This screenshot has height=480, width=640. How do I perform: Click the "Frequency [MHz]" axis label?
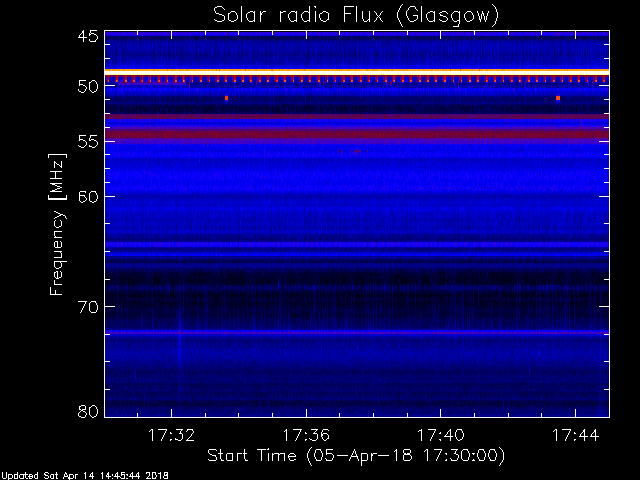tap(57, 224)
